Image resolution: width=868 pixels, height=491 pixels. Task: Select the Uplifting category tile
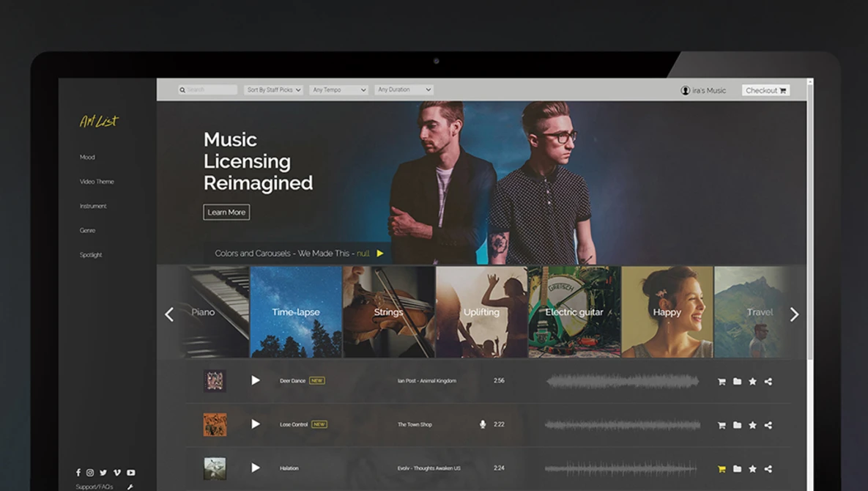481,311
